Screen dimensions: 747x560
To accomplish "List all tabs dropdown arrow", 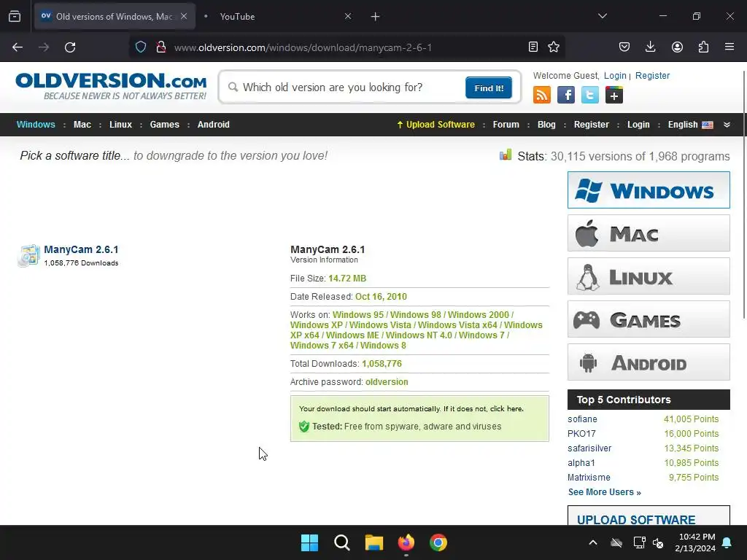I will [x=602, y=16].
